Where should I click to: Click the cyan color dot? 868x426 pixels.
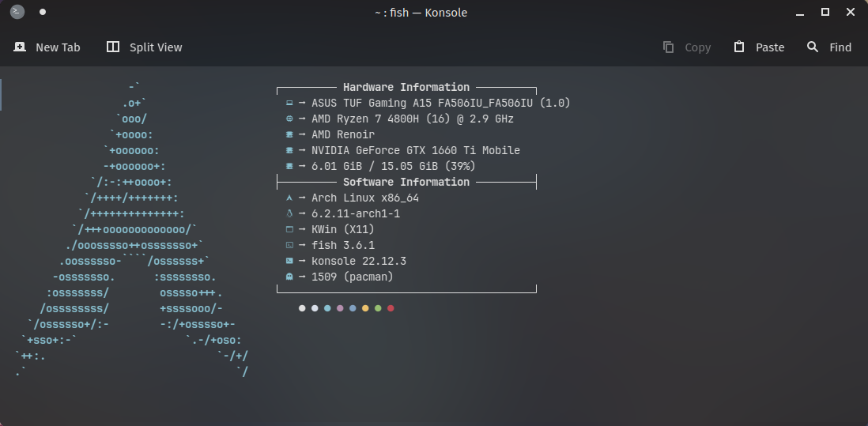(x=327, y=308)
